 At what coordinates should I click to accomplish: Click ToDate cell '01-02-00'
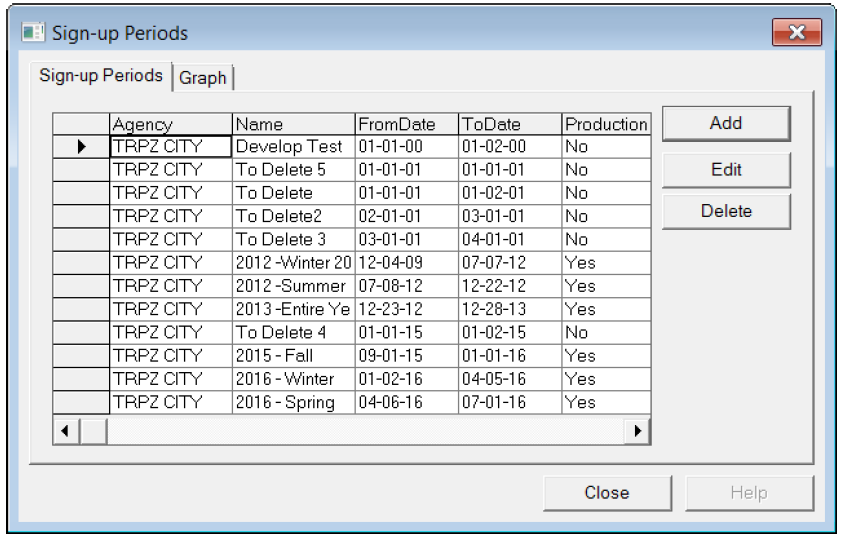point(510,147)
